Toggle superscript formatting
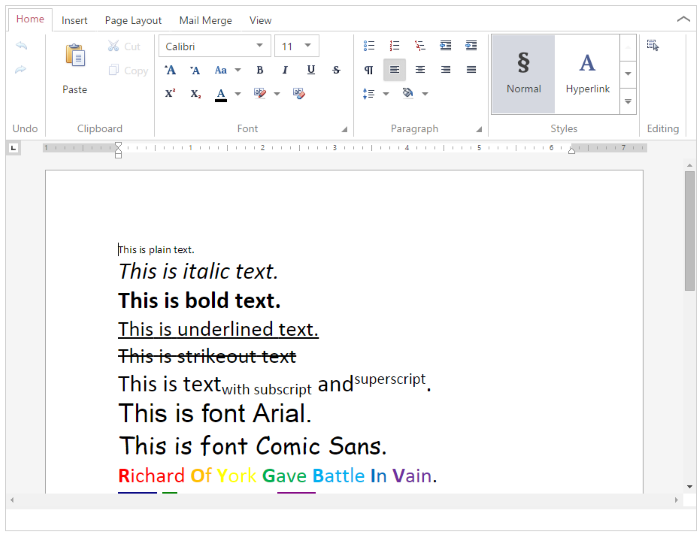This screenshot has height=535, width=700. tap(170, 93)
